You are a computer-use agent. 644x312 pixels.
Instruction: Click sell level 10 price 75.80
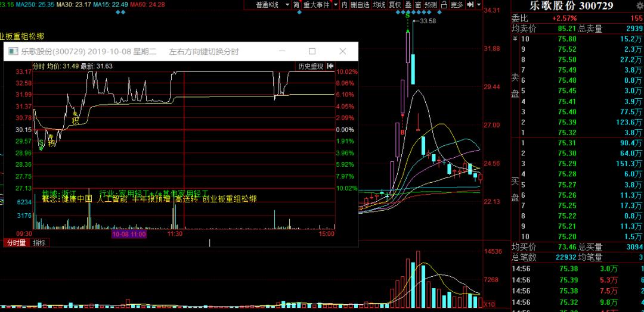click(566, 39)
